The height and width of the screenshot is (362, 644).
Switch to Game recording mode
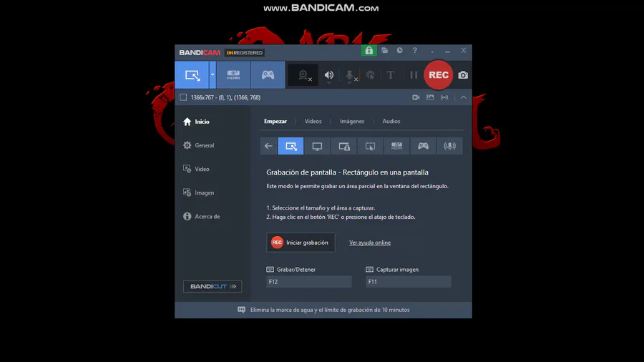pyautogui.click(x=268, y=75)
